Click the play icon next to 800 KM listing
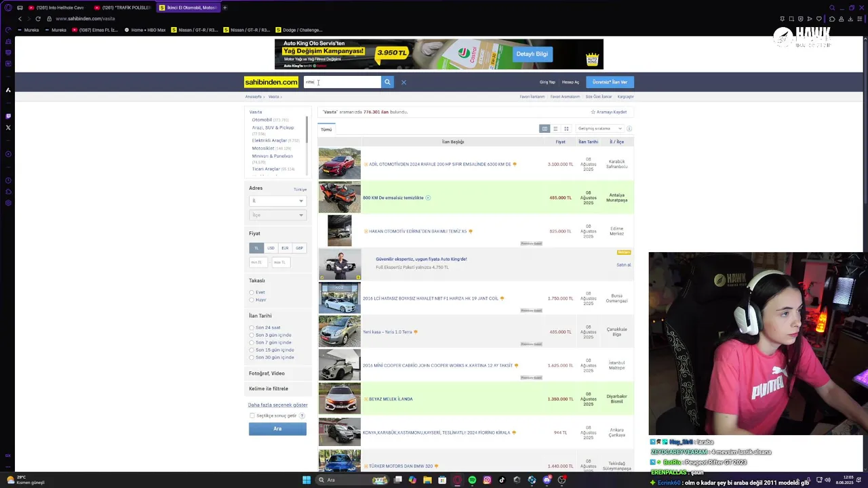This screenshot has width=868, height=488. click(428, 198)
